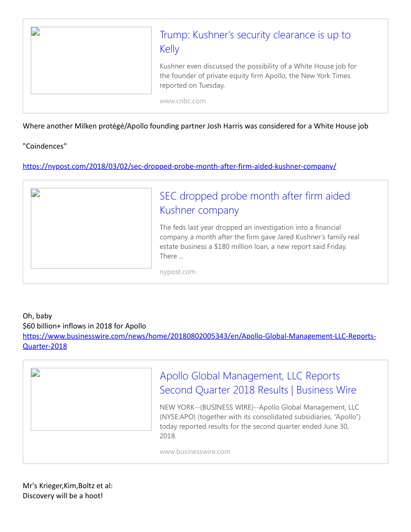Click the quoted word "Coindences"
411x532 pixels.
tap(45, 146)
